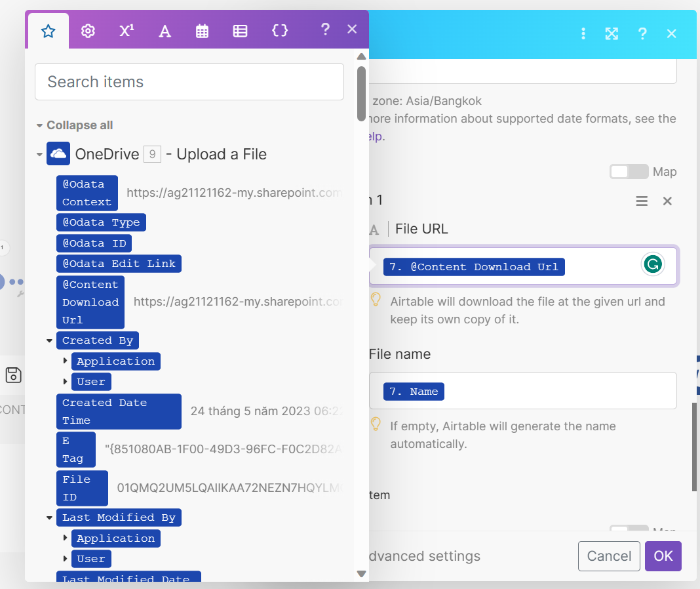The image size is (700, 589).
Task: Open the array functions tab
Action: [x=240, y=31]
